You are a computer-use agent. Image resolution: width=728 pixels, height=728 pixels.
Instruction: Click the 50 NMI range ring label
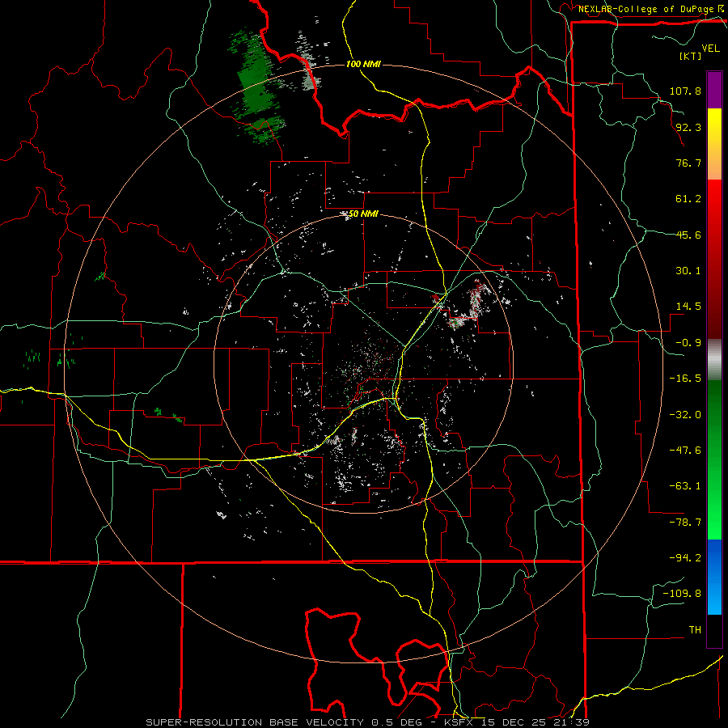click(363, 214)
